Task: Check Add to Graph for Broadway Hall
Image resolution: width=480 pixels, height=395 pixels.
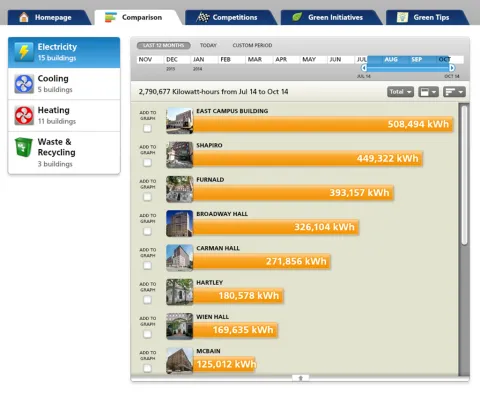Action: pyautogui.click(x=147, y=231)
